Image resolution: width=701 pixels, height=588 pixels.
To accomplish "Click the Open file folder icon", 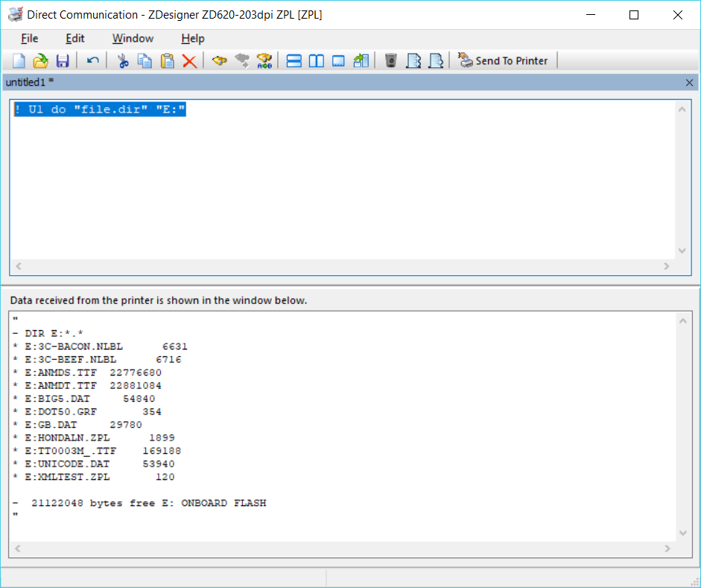I will pyautogui.click(x=40, y=60).
